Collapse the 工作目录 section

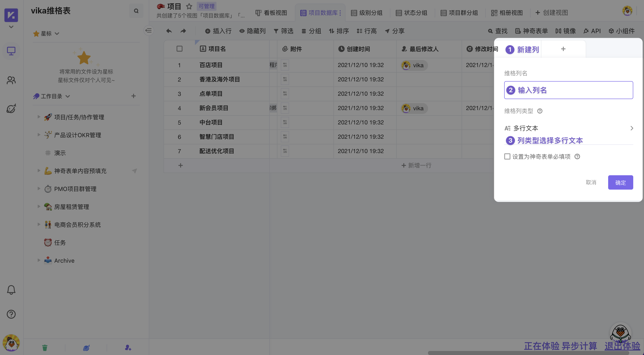[68, 96]
